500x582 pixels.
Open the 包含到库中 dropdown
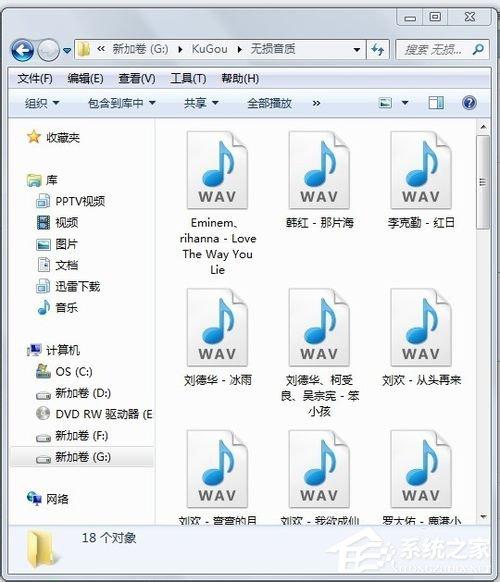121,103
